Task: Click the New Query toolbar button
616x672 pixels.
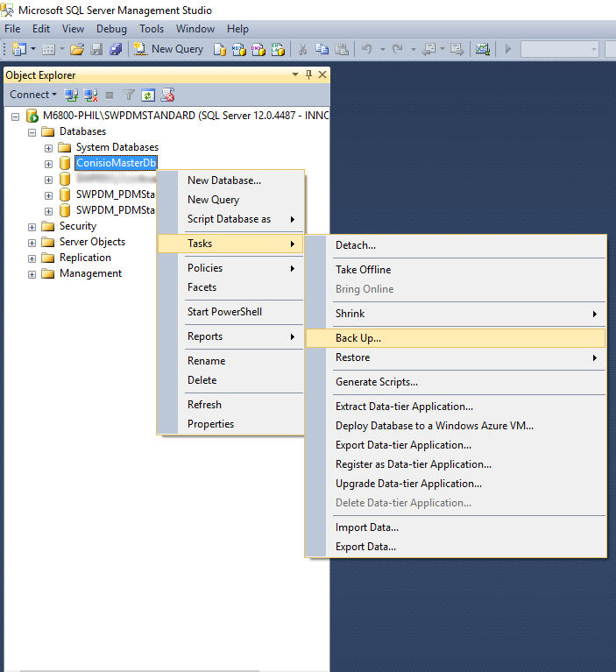Action: pyautogui.click(x=169, y=49)
